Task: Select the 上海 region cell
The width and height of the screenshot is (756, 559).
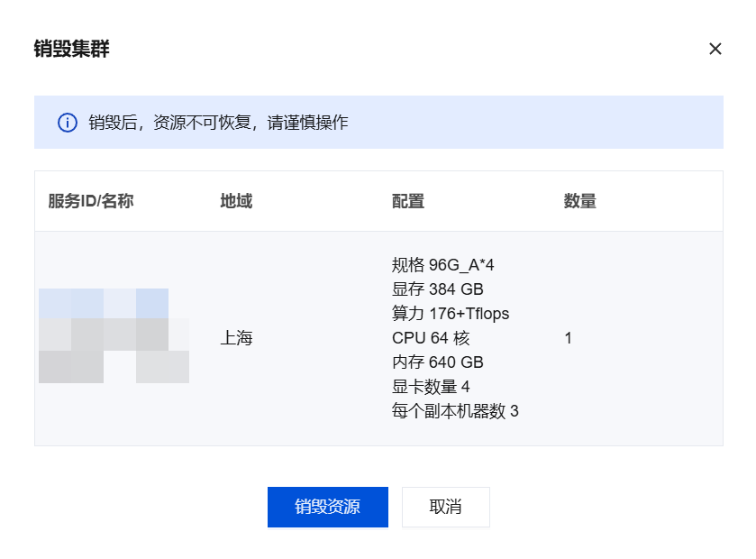Action: pos(236,339)
